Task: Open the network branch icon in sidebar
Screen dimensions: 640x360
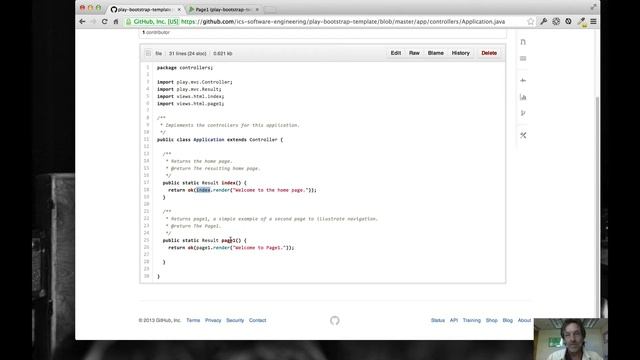Action: (x=523, y=113)
